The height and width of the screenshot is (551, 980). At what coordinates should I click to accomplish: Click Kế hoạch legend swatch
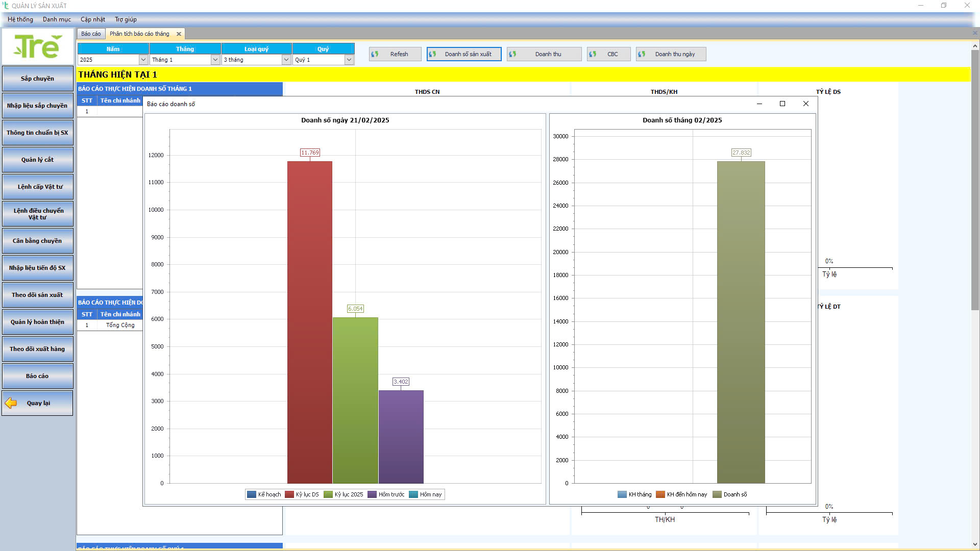251,494
